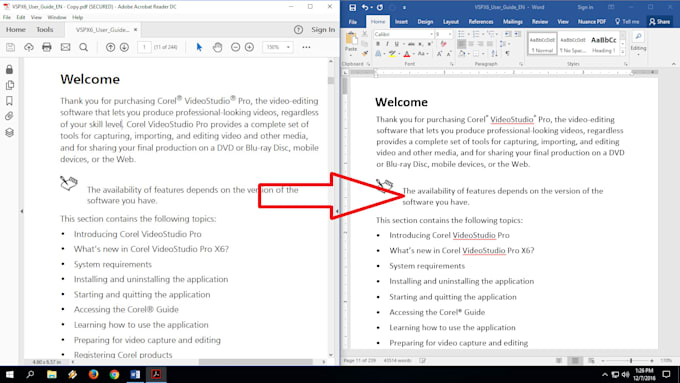Click the Share button in Word

pos(659,22)
